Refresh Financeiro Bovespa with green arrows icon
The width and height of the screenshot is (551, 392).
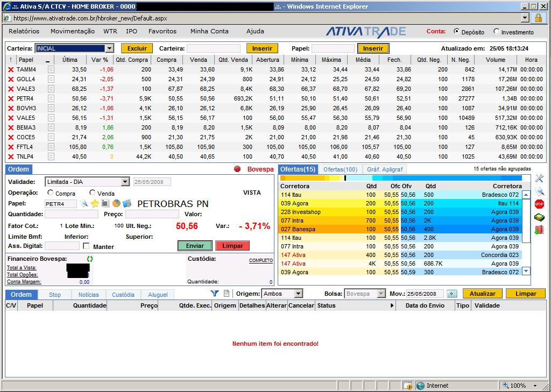tap(90, 259)
